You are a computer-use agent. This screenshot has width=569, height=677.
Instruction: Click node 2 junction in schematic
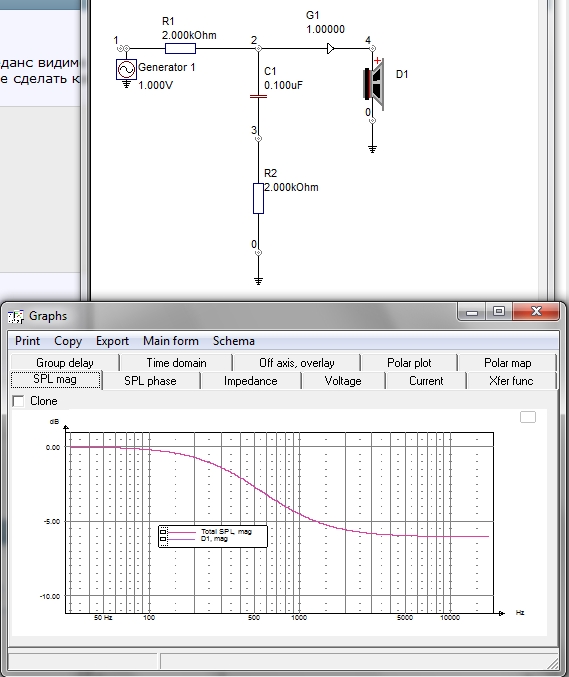[x=258, y=48]
